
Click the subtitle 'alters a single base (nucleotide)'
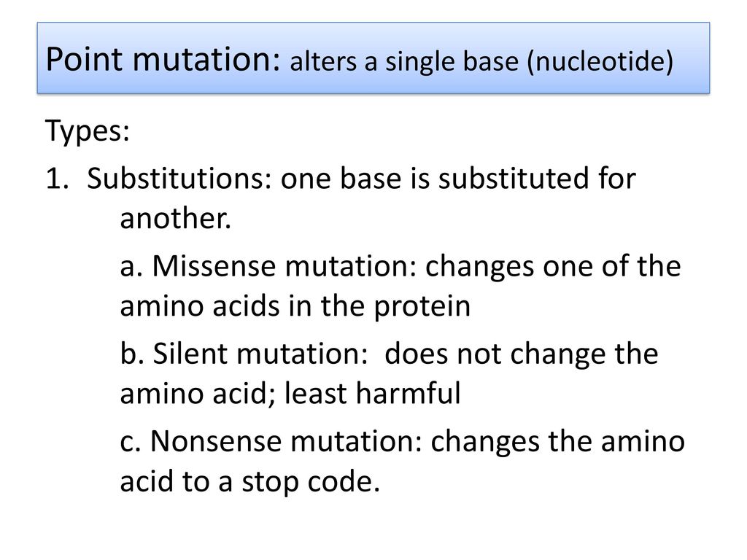point(481,63)
